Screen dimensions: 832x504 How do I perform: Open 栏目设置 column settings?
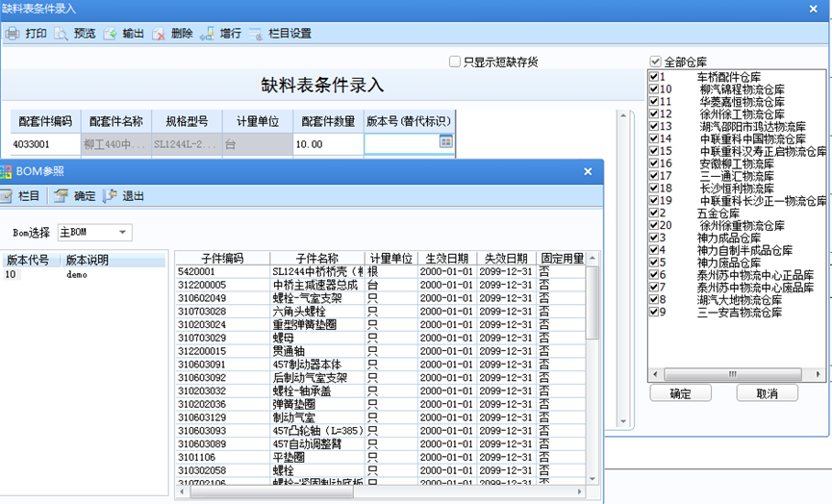click(280, 34)
